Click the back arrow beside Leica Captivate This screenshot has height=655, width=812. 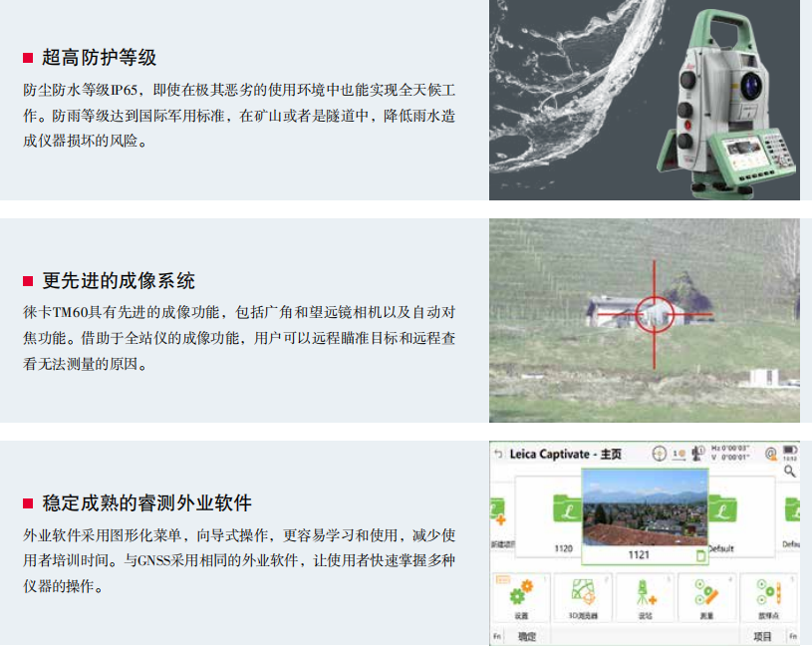[498, 454]
